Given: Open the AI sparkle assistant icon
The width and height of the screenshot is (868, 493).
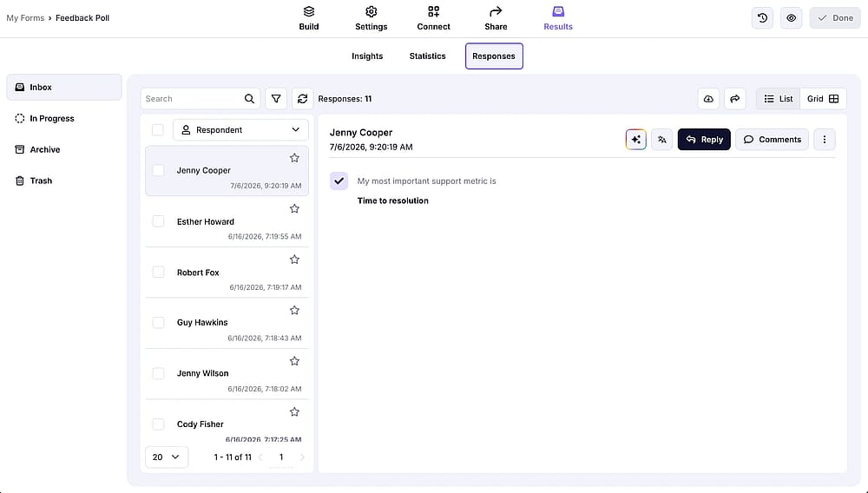Looking at the screenshot, I should (x=635, y=140).
